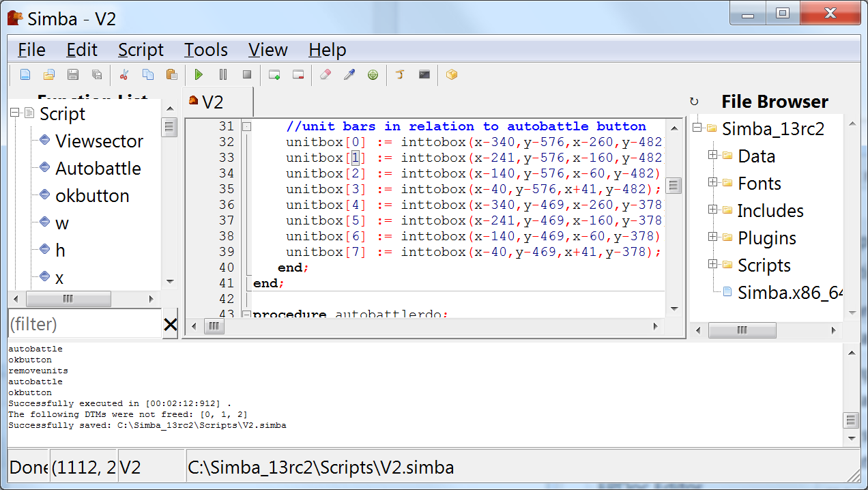Pause the running script

pos(222,74)
